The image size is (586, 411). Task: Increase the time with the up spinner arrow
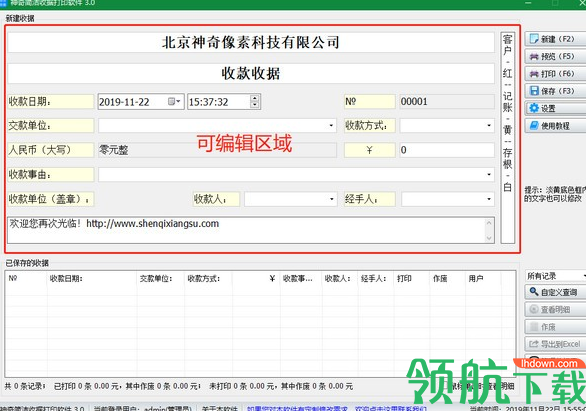255,98
